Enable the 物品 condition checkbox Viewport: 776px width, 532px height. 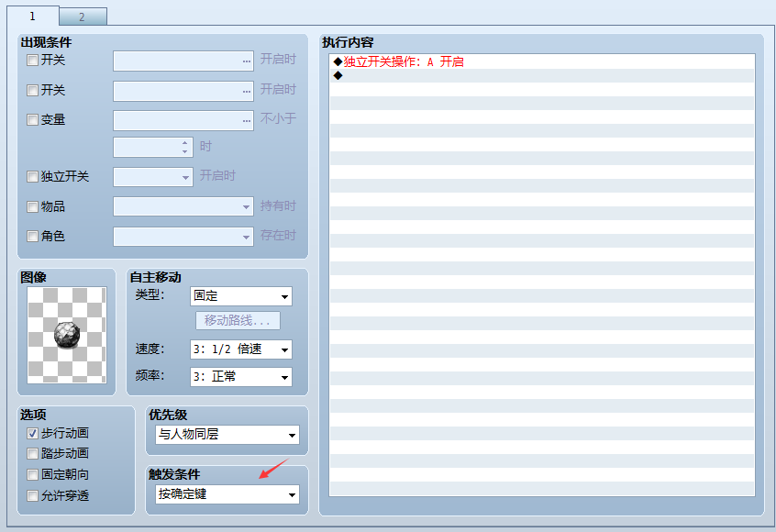pyautogui.click(x=32, y=206)
